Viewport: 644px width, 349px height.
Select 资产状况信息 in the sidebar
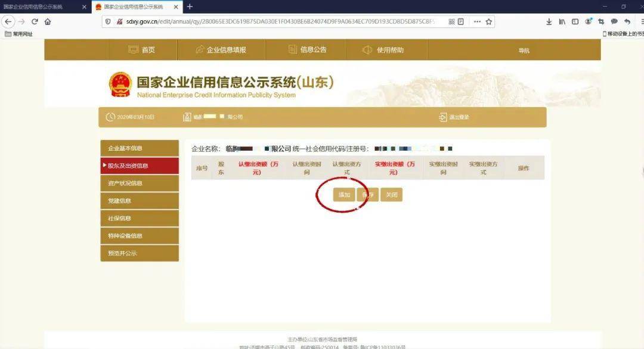140,183
